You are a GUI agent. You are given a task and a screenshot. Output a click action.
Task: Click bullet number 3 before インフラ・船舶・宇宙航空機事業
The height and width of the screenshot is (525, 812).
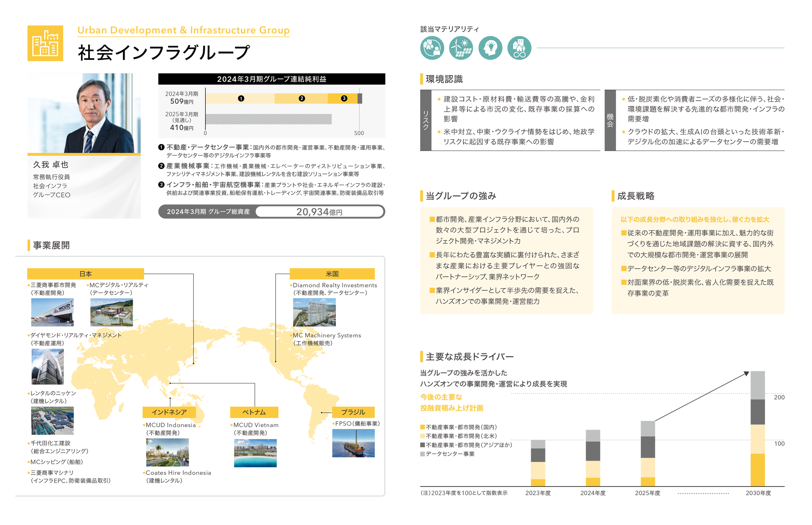[x=161, y=185]
